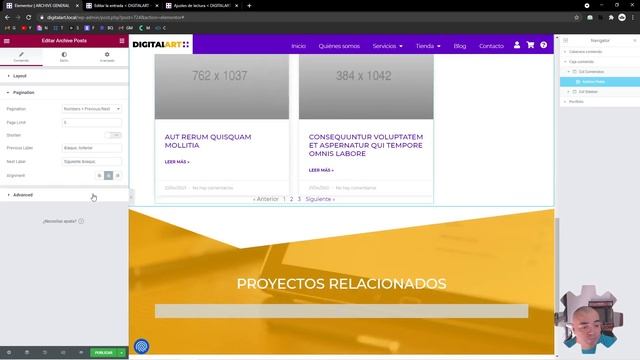Expand the Layout section
The width and height of the screenshot is (640, 360).
pyautogui.click(x=64, y=76)
